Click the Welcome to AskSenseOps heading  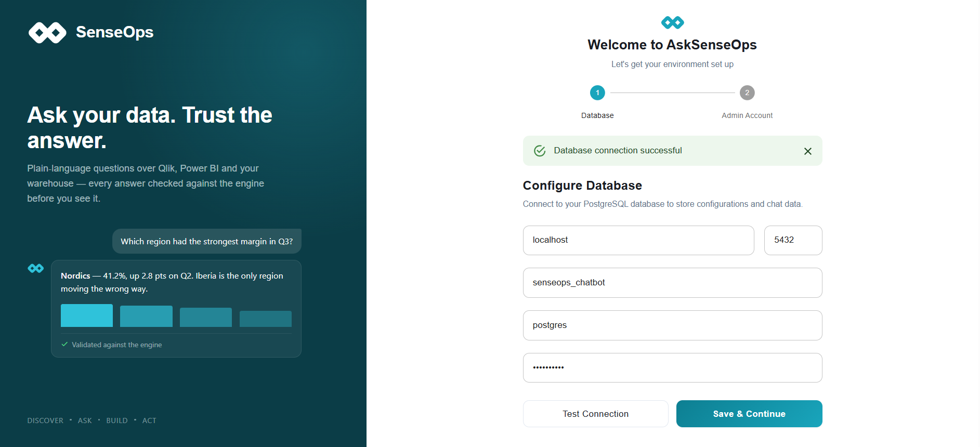[672, 45]
